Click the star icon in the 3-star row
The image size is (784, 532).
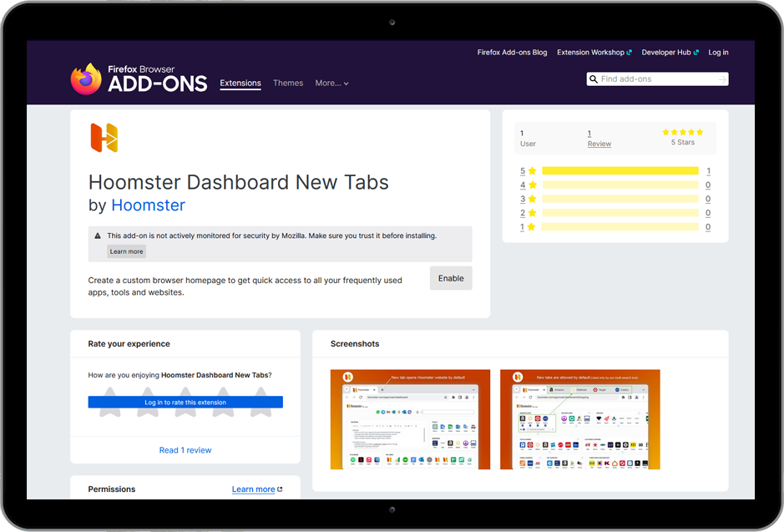(x=533, y=199)
